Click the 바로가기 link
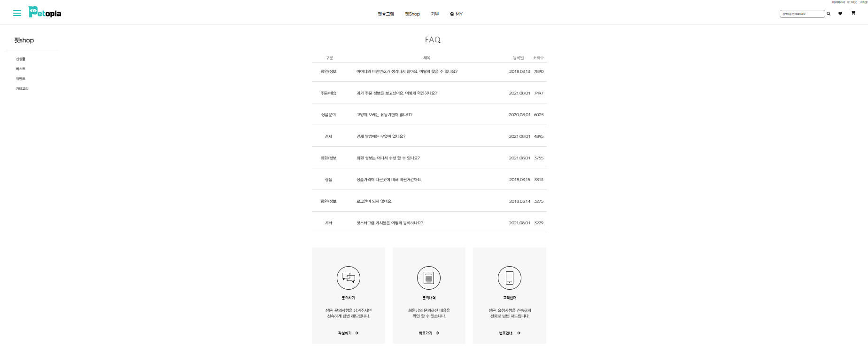This screenshot has height=356, width=868. tap(429, 333)
